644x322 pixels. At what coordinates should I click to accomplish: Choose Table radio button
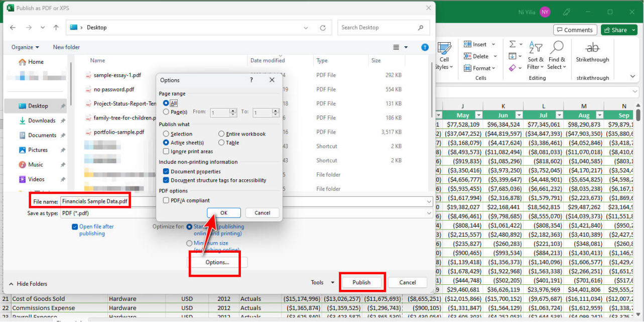(221, 143)
